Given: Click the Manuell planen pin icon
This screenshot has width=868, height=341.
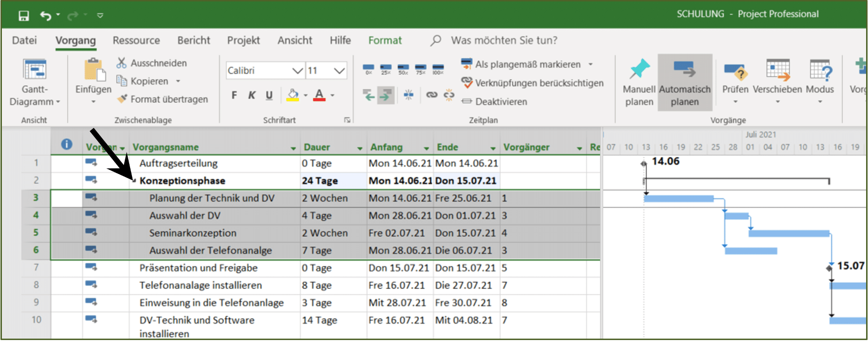Looking at the screenshot, I should (x=639, y=69).
